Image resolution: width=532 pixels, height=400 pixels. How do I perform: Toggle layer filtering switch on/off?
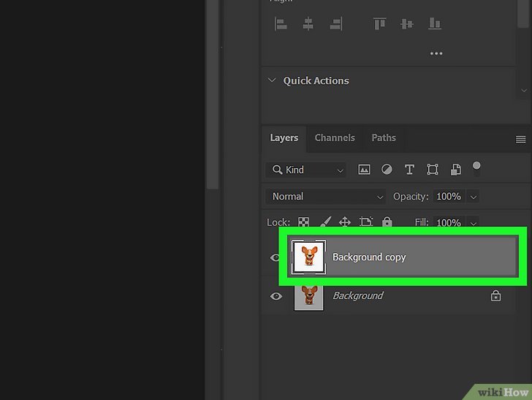476,169
